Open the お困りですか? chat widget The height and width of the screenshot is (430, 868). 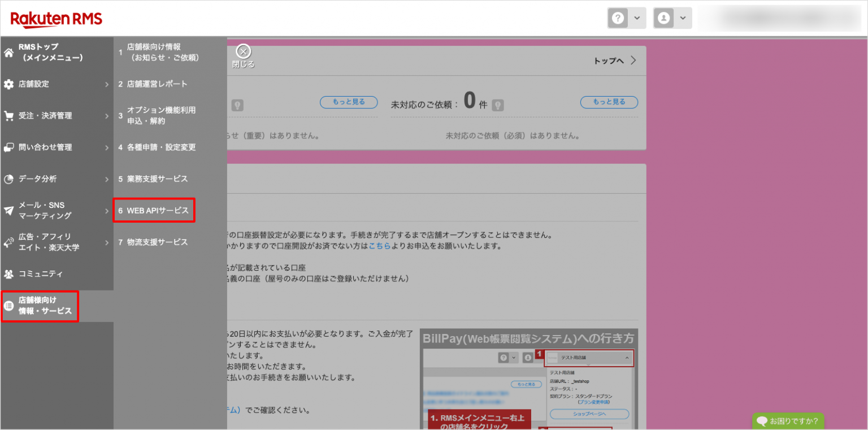pos(788,421)
